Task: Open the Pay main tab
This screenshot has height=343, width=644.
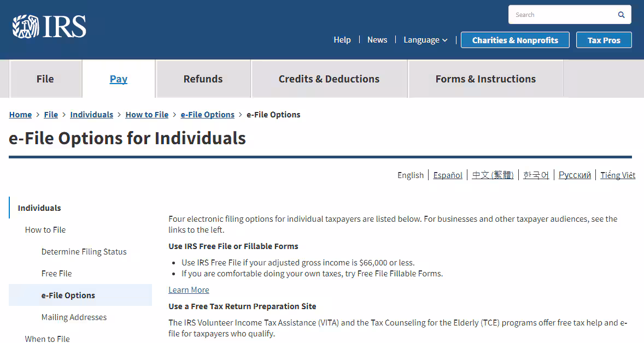Action: pyautogui.click(x=119, y=79)
